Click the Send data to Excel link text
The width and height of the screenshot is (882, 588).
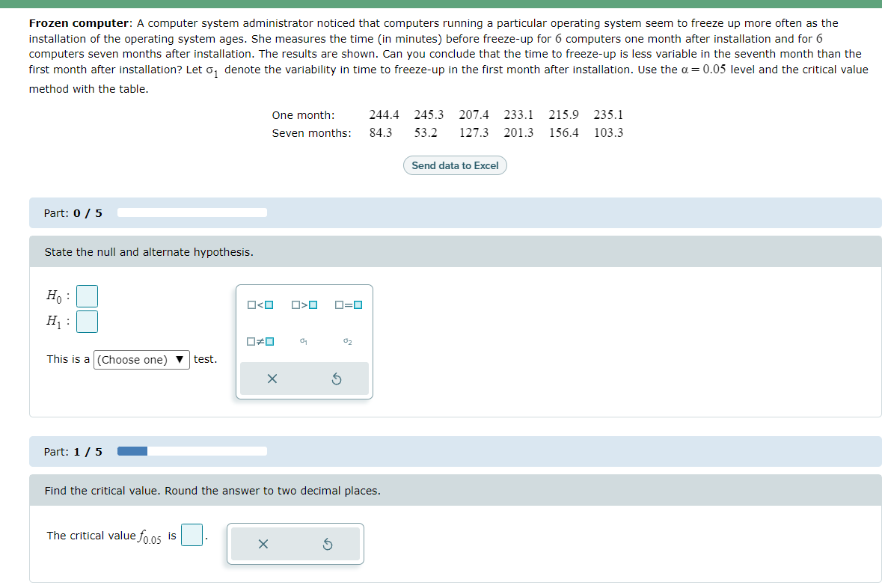click(455, 165)
